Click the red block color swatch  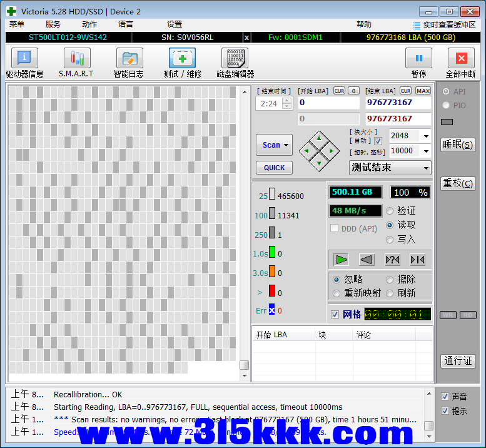(x=272, y=290)
